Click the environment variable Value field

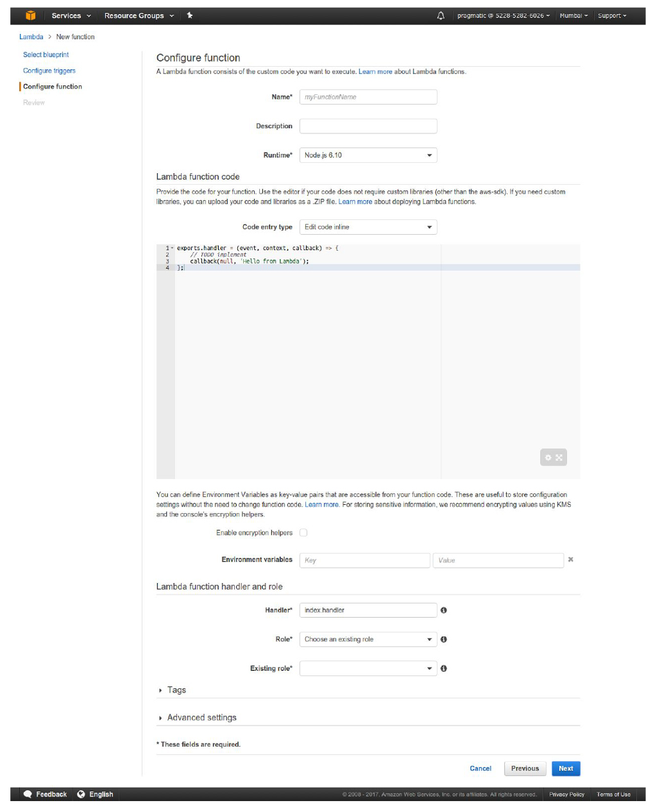[x=498, y=561]
